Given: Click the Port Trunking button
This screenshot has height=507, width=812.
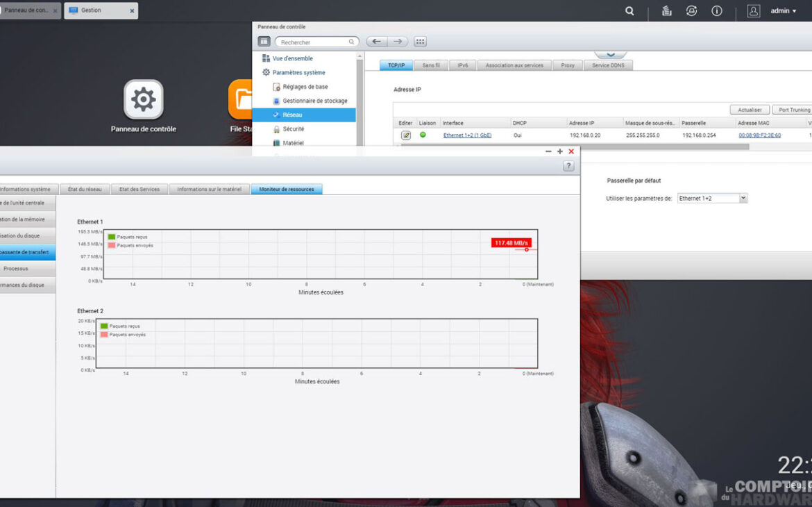Looking at the screenshot, I should pyautogui.click(x=793, y=110).
